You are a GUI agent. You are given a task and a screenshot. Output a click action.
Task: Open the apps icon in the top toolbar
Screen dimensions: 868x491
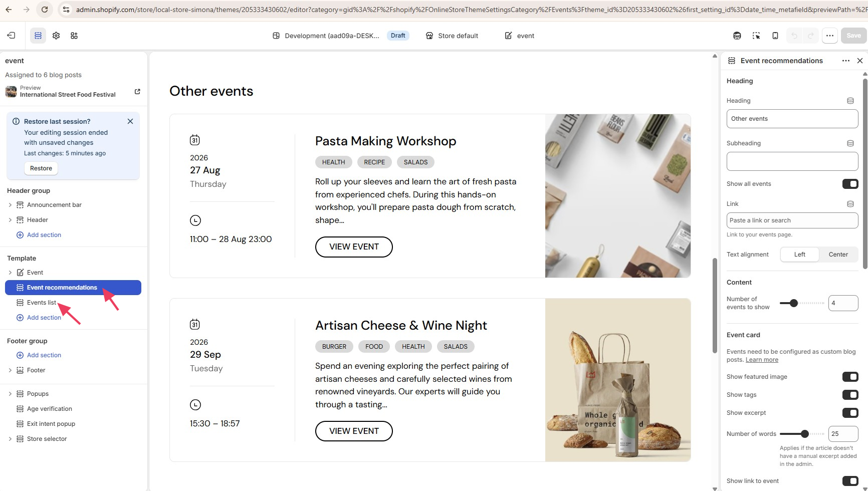(x=74, y=36)
